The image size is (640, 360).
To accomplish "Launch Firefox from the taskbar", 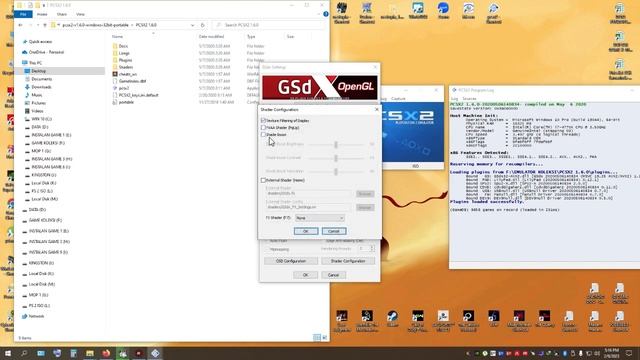I will pyautogui.click(x=106, y=353).
